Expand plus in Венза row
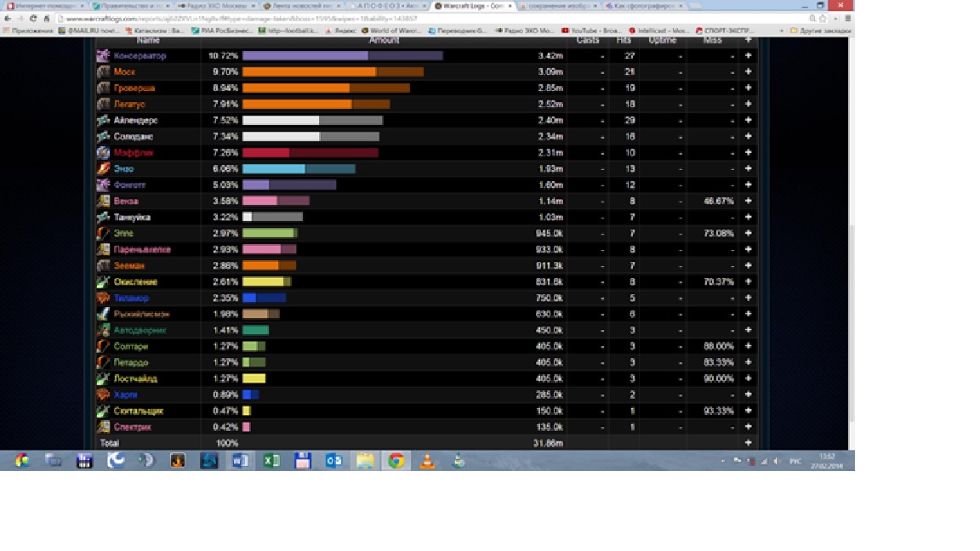Screen dimensions: 980x551 (748, 202)
